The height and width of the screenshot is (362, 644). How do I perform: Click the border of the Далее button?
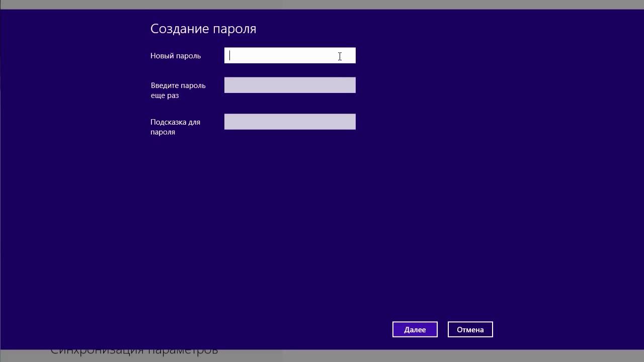point(415,321)
